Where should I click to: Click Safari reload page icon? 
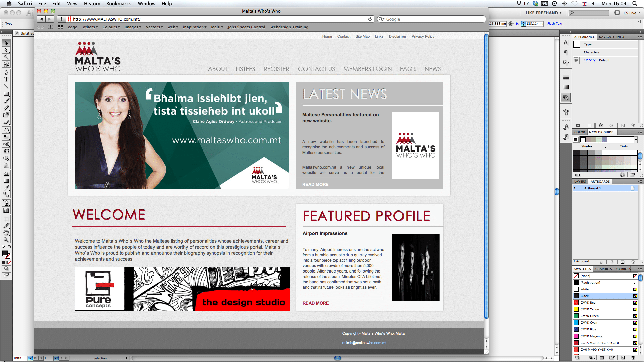click(370, 19)
